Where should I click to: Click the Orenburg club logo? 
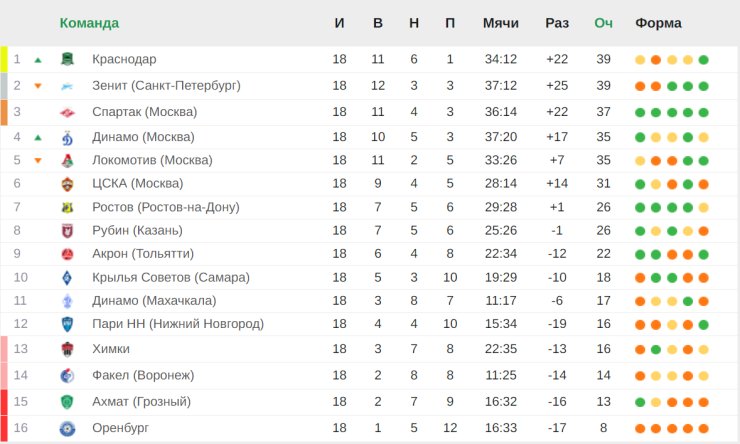[x=67, y=428]
